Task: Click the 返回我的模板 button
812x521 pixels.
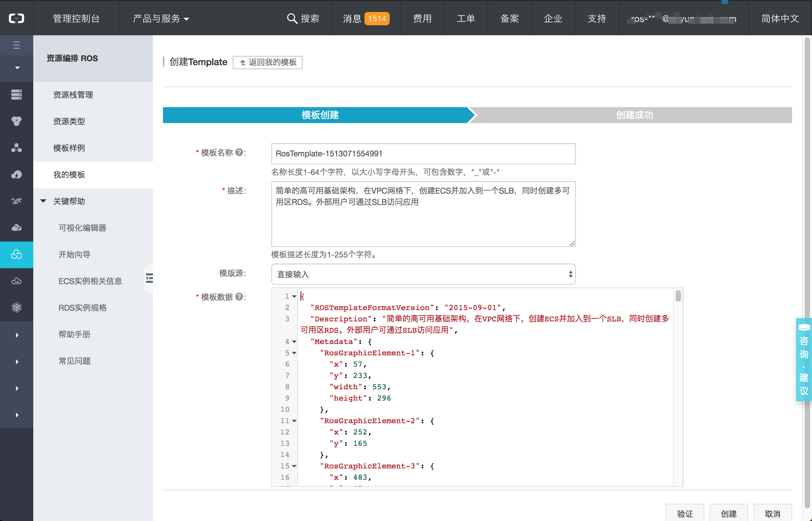Action: pyautogui.click(x=267, y=62)
